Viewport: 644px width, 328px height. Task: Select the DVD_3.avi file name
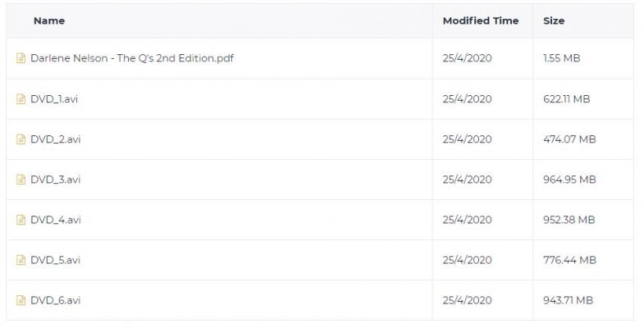click(56, 180)
